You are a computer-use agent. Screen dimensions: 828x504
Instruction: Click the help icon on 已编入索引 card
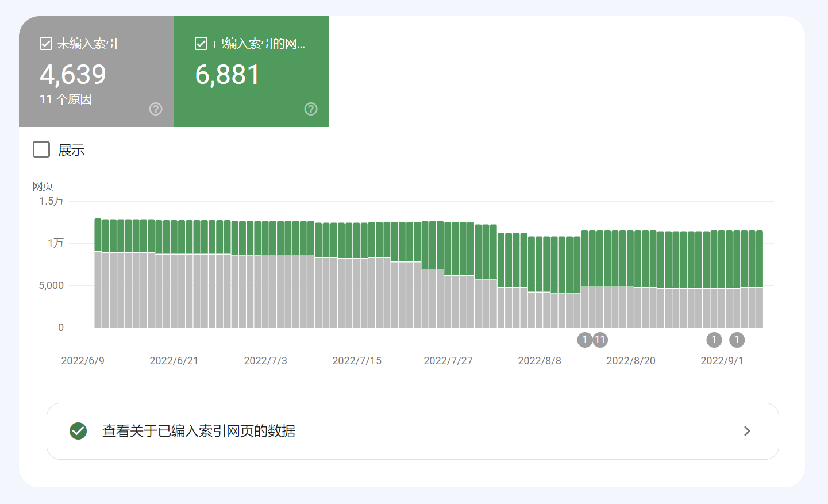[310, 109]
